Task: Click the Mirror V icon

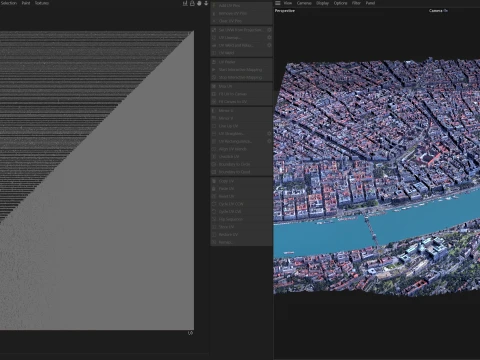Action: pos(214,118)
